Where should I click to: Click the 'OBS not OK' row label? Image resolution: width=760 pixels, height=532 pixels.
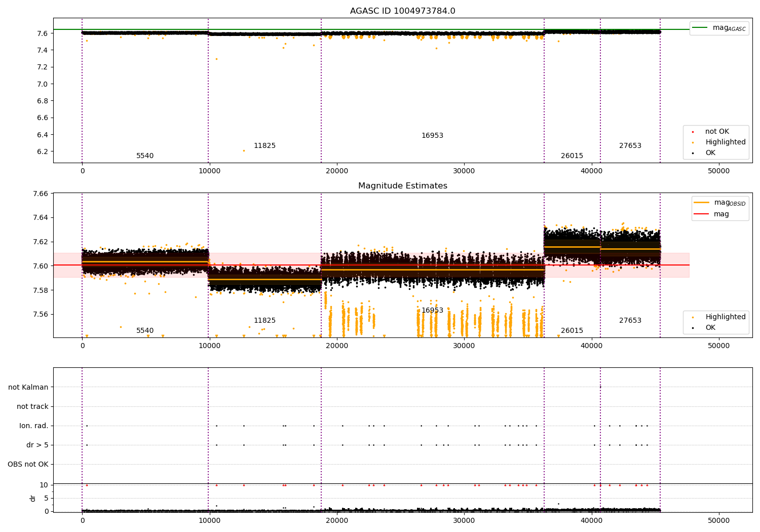click(x=28, y=464)
